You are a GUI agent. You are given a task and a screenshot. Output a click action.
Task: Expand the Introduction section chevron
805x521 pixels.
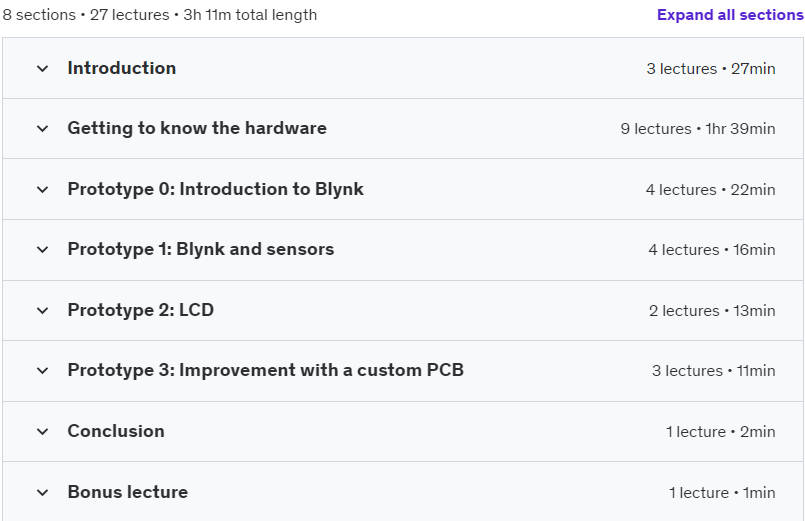coord(43,68)
